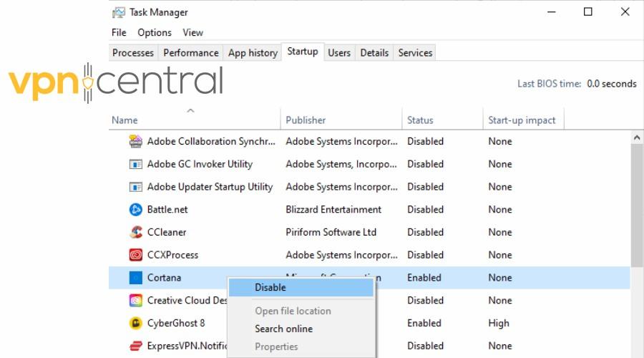Viewport: 644px width, 358px height.
Task: Click CyberGhost 8's Enabled status cell
Action: tap(424, 323)
